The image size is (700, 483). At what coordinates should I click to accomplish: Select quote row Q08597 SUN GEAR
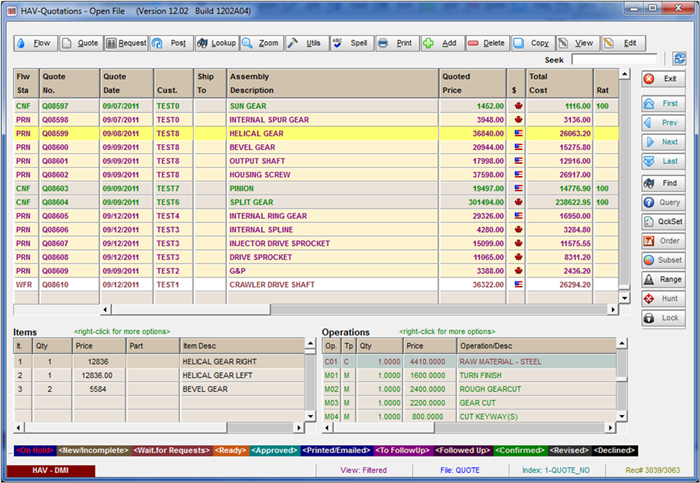pos(316,106)
